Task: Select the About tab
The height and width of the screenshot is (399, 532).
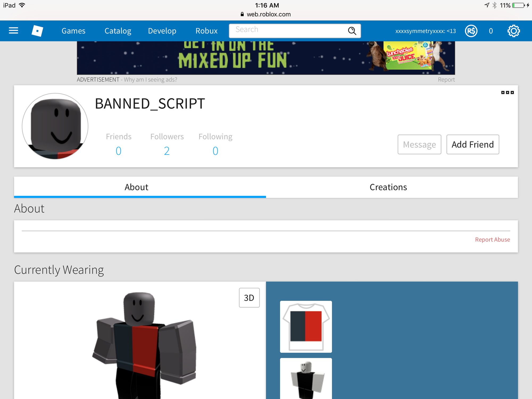Action: (x=136, y=187)
